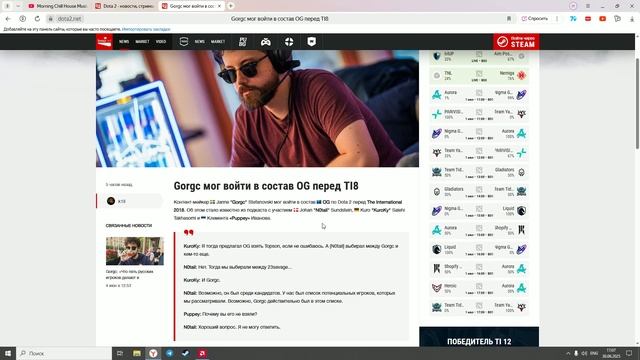Close the Gorgc мог войти tab

[x=219, y=6]
